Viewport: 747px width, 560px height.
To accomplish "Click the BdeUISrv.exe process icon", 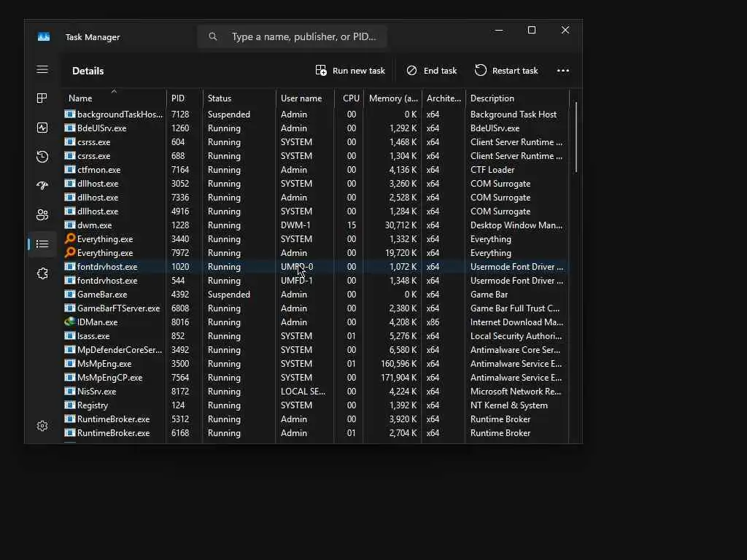I will pyautogui.click(x=70, y=128).
